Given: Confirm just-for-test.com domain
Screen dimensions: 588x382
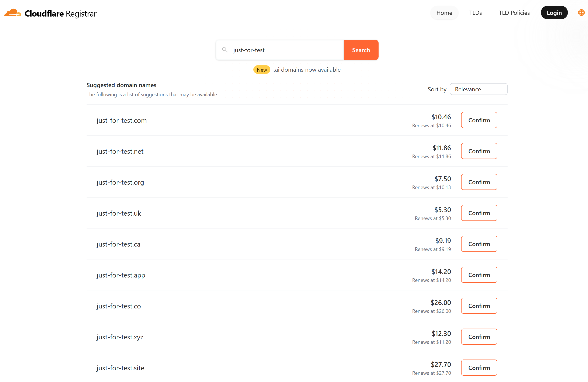Looking at the screenshot, I should [x=479, y=120].
